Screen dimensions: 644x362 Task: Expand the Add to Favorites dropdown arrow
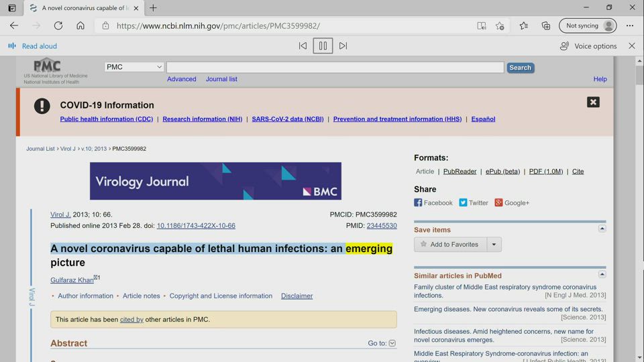click(x=494, y=245)
